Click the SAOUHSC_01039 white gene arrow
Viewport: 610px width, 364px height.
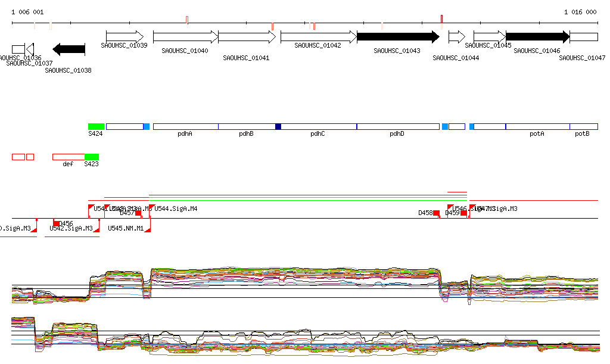click(125, 37)
